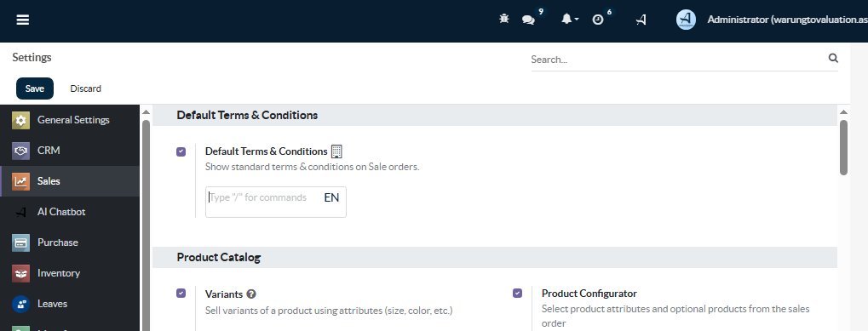Toggle the Product Configurator checkbox

pyautogui.click(x=518, y=294)
